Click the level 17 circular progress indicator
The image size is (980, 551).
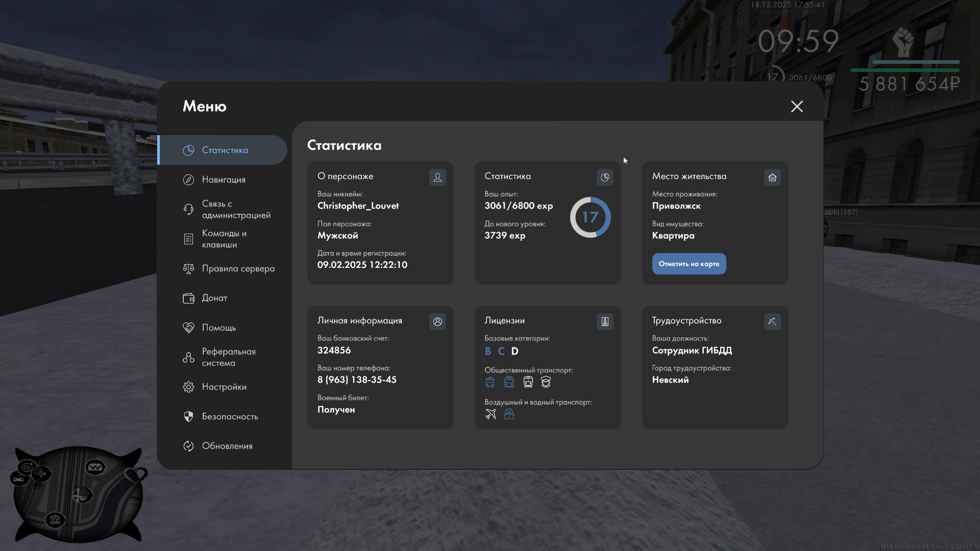[590, 217]
